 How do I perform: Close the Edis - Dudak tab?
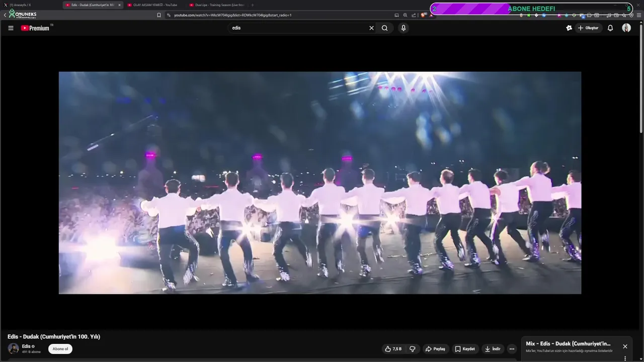119,5
